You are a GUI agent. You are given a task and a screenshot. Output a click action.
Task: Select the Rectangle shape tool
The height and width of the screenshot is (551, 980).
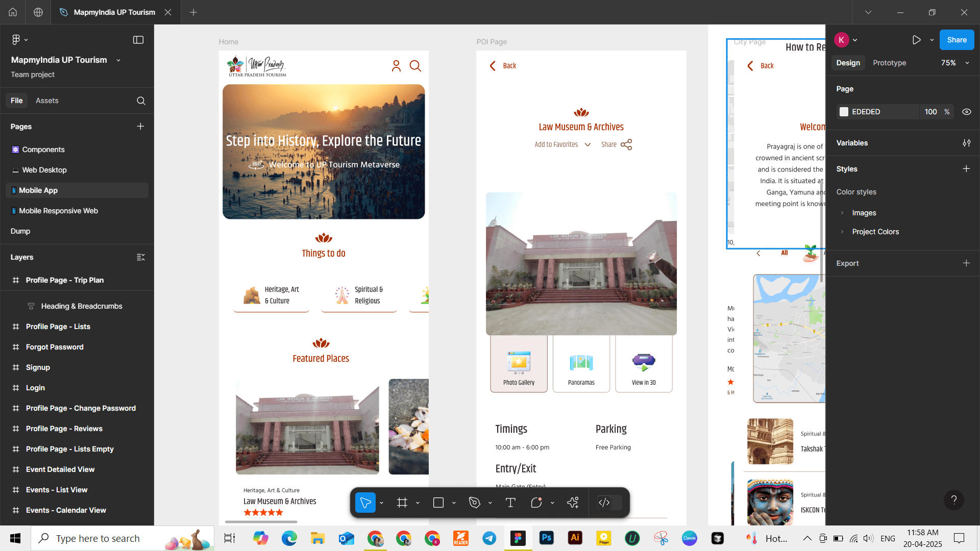tap(438, 503)
